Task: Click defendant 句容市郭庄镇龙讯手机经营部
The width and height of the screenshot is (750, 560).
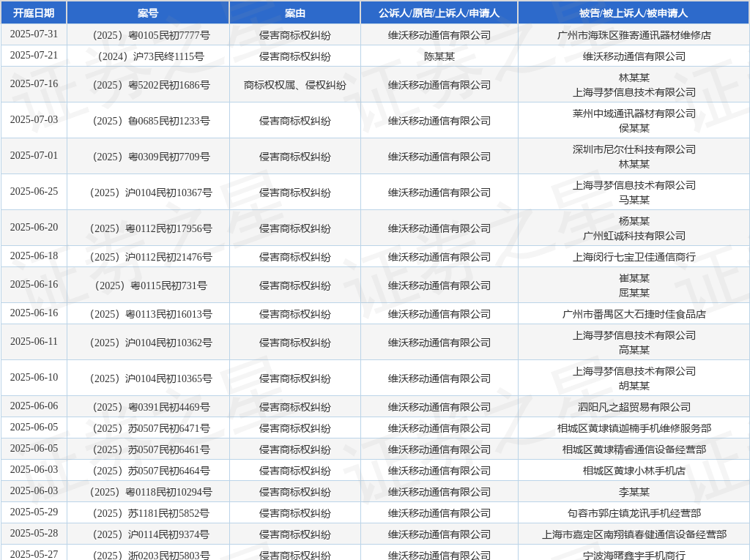Action: [634, 513]
